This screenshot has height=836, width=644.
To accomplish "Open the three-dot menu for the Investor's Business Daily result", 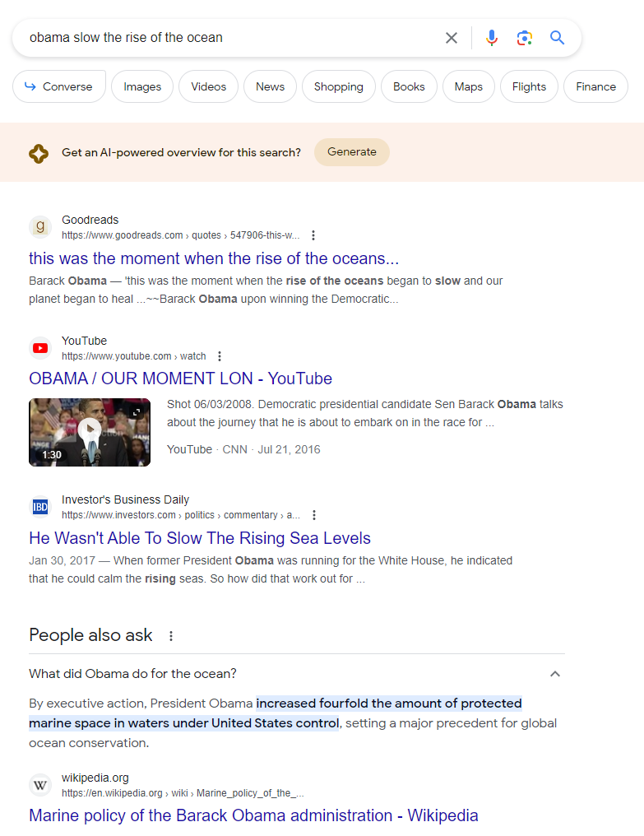I will 314,515.
